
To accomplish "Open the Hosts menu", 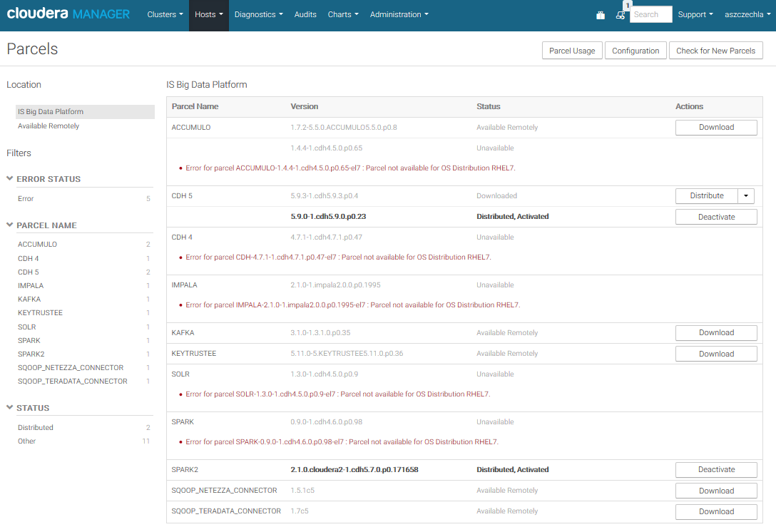I will pos(208,14).
